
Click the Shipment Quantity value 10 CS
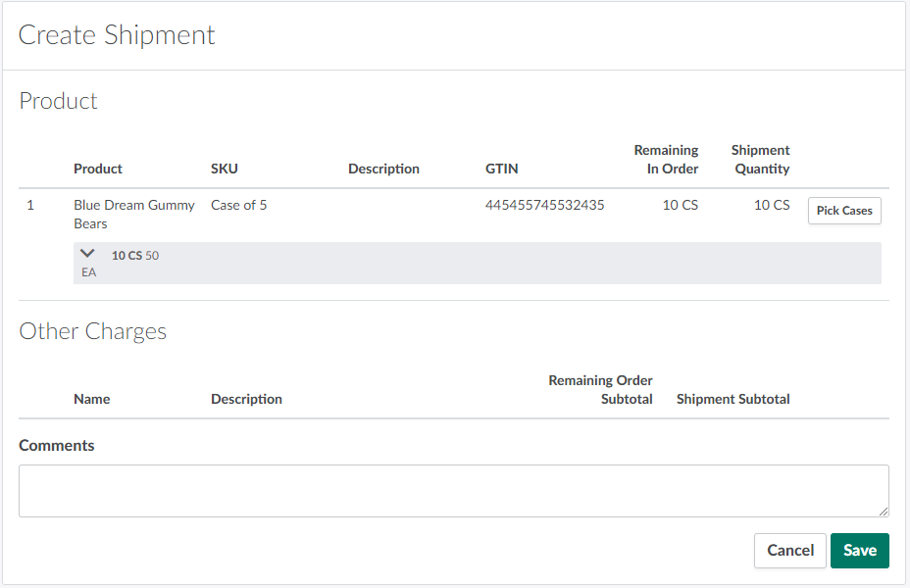(x=771, y=205)
